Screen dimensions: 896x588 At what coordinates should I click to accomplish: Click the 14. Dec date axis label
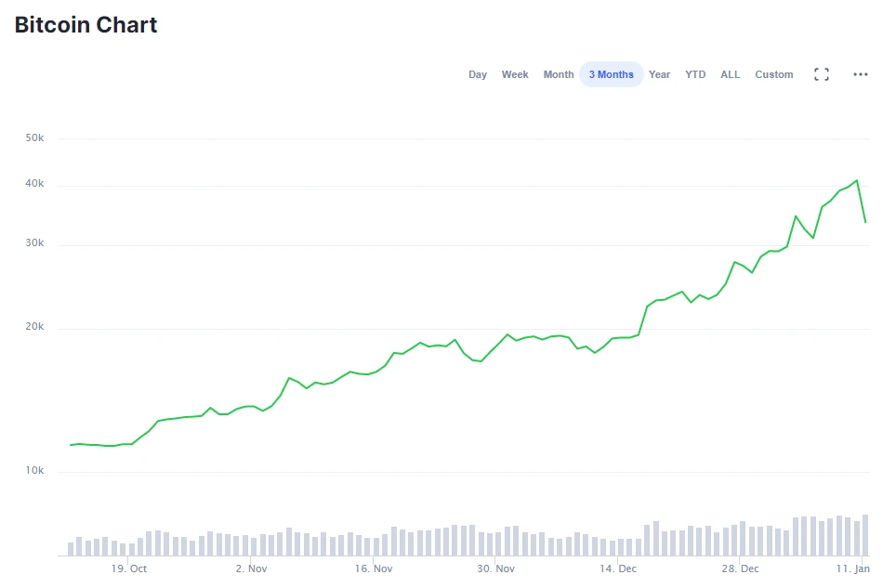pyautogui.click(x=618, y=568)
